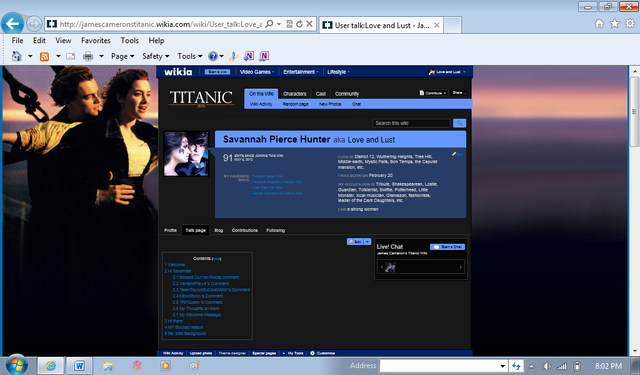Open Microsoft Word from the taskbar
The height and width of the screenshot is (375, 640).
pyautogui.click(x=79, y=366)
